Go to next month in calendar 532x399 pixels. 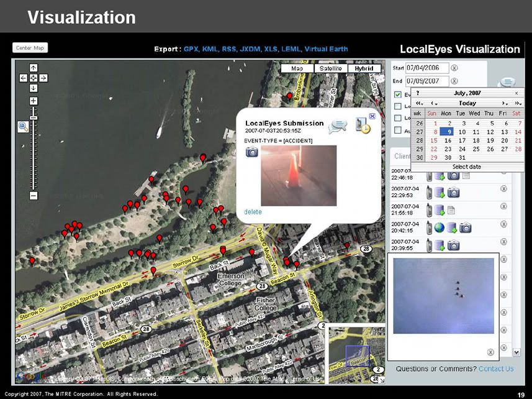505,103
